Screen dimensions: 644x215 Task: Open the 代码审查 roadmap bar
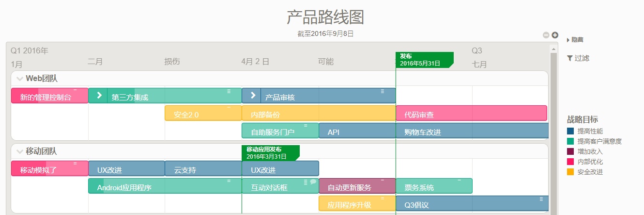click(x=472, y=114)
